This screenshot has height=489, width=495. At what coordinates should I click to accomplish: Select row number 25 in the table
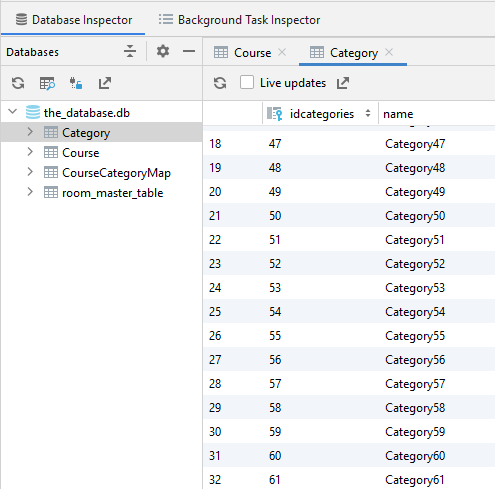coord(215,312)
